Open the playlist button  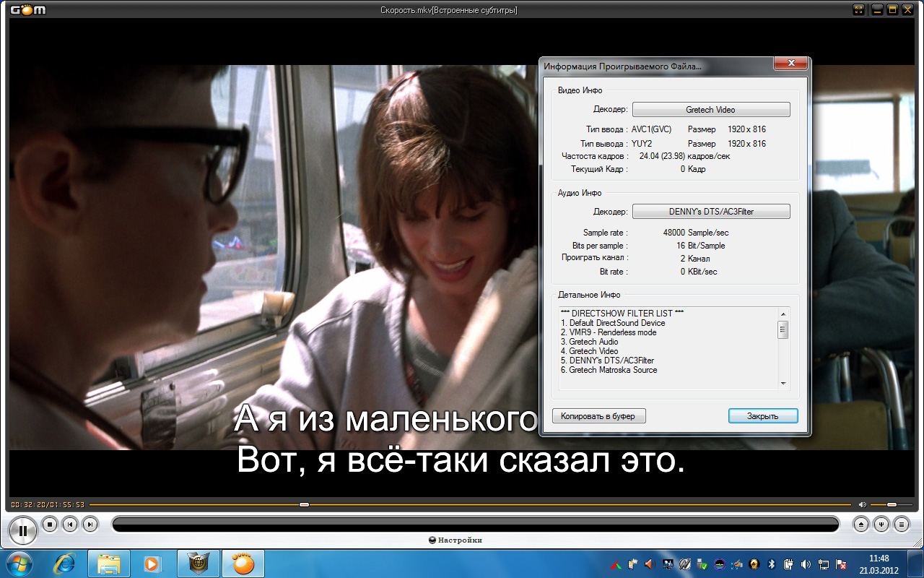point(901,525)
